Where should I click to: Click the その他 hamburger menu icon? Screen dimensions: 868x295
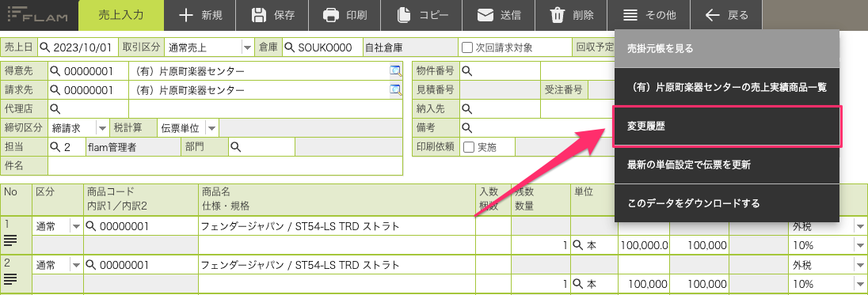tap(630, 16)
